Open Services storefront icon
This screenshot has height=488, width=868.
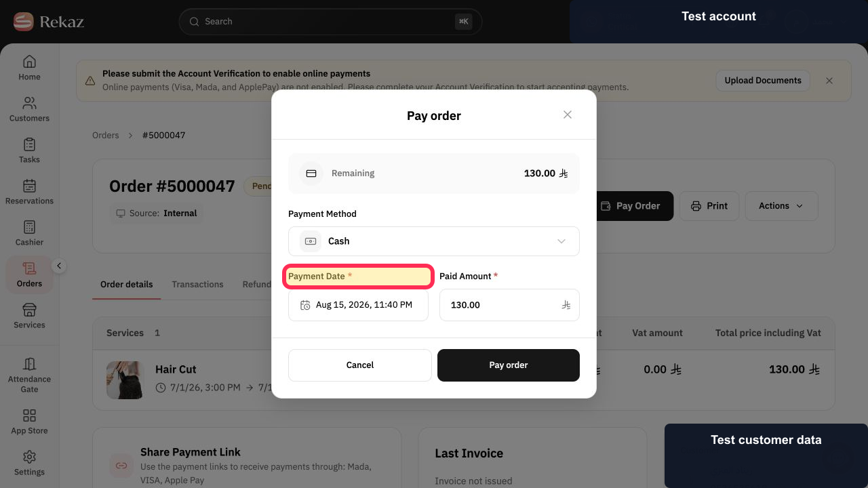[29, 310]
